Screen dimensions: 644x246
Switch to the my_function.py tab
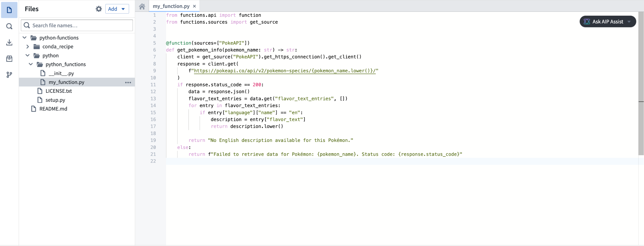pyautogui.click(x=171, y=6)
